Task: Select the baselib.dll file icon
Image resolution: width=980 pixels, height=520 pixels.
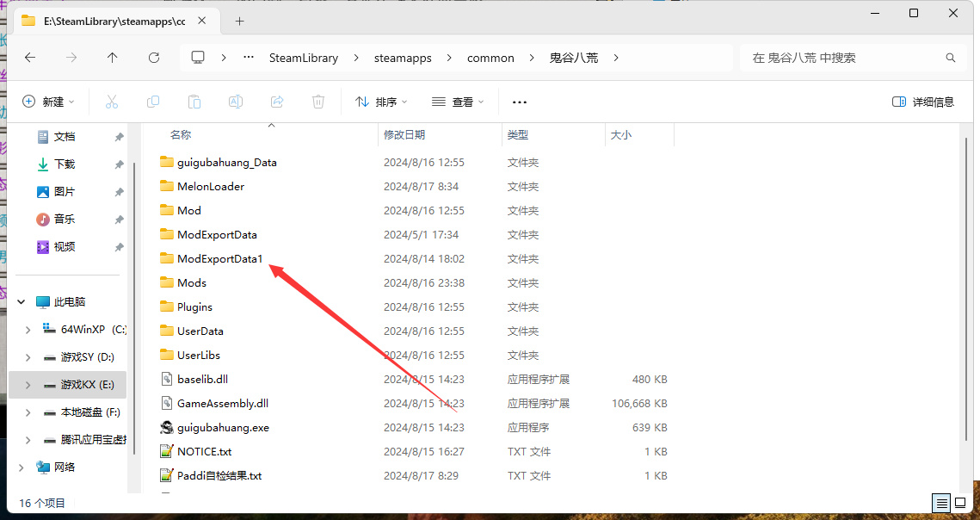Action: (x=166, y=379)
